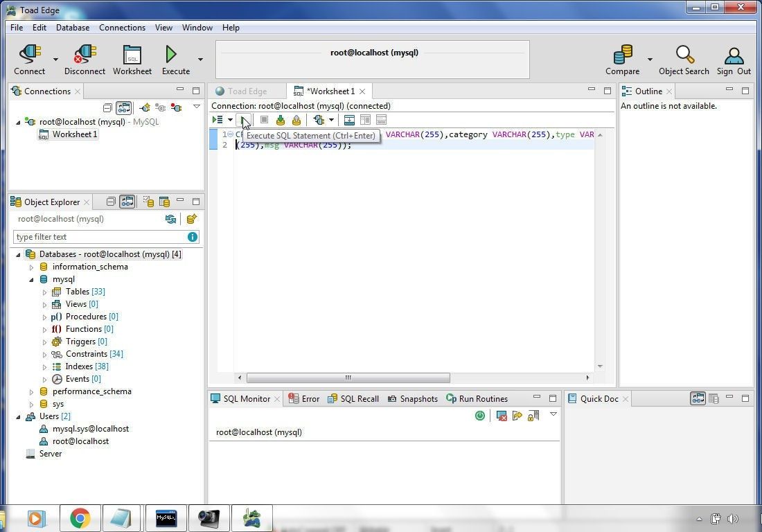
Task: Open the File menu
Action: coord(17,27)
